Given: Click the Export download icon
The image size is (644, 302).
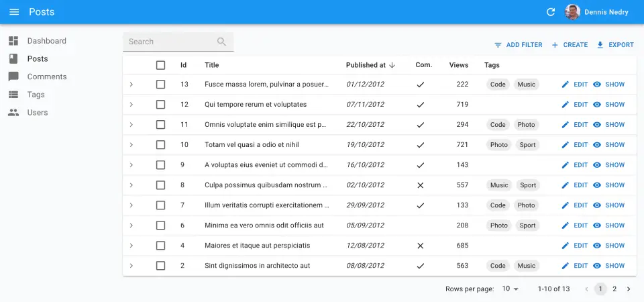Looking at the screenshot, I should pyautogui.click(x=600, y=45).
